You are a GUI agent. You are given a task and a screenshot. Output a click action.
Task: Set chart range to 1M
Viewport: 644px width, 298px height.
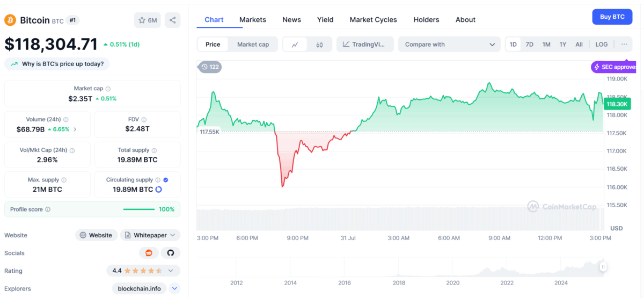tap(546, 45)
